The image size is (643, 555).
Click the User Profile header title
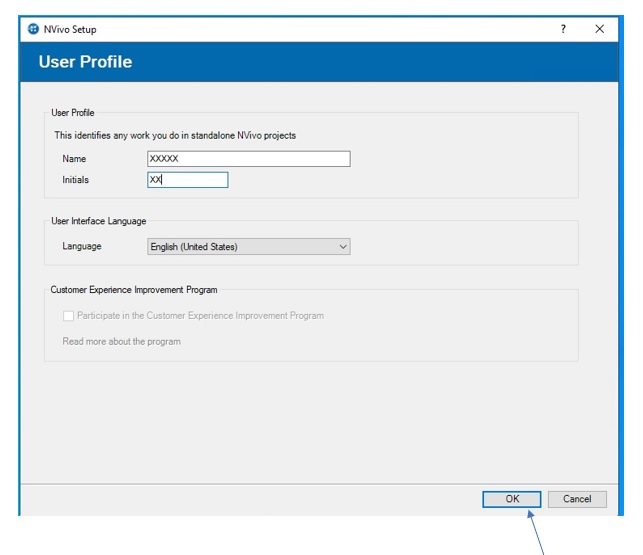click(85, 62)
